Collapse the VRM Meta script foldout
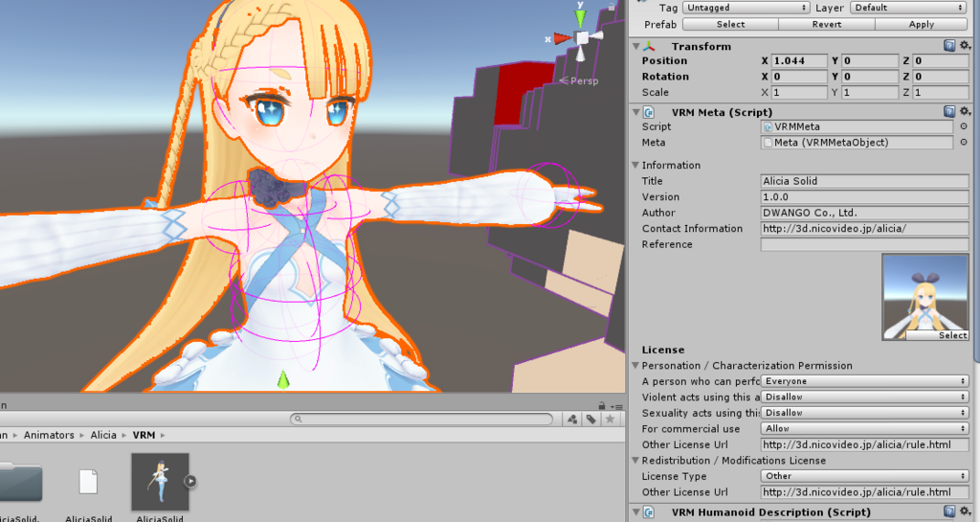This screenshot has height=522, width=980. (x=635, y=112)
